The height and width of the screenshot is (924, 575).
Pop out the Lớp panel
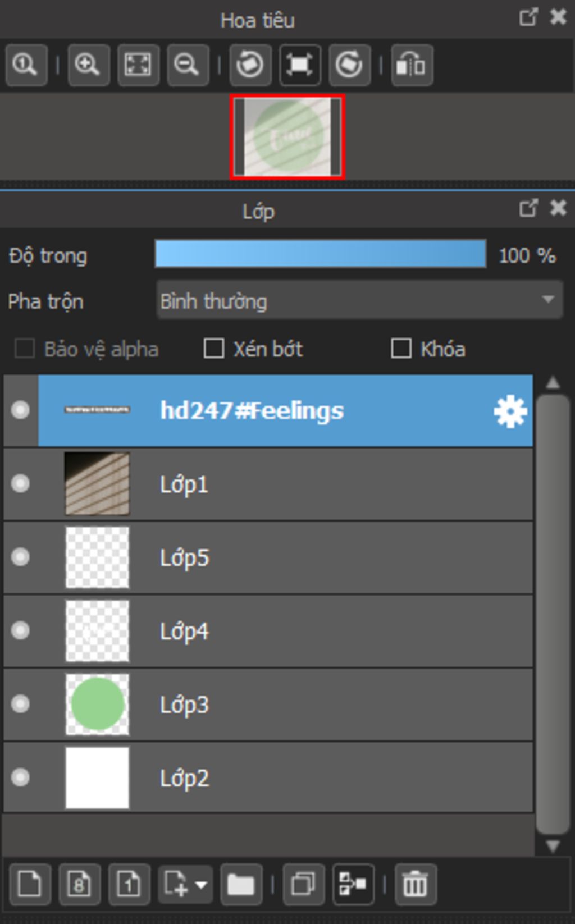(528, 208)
